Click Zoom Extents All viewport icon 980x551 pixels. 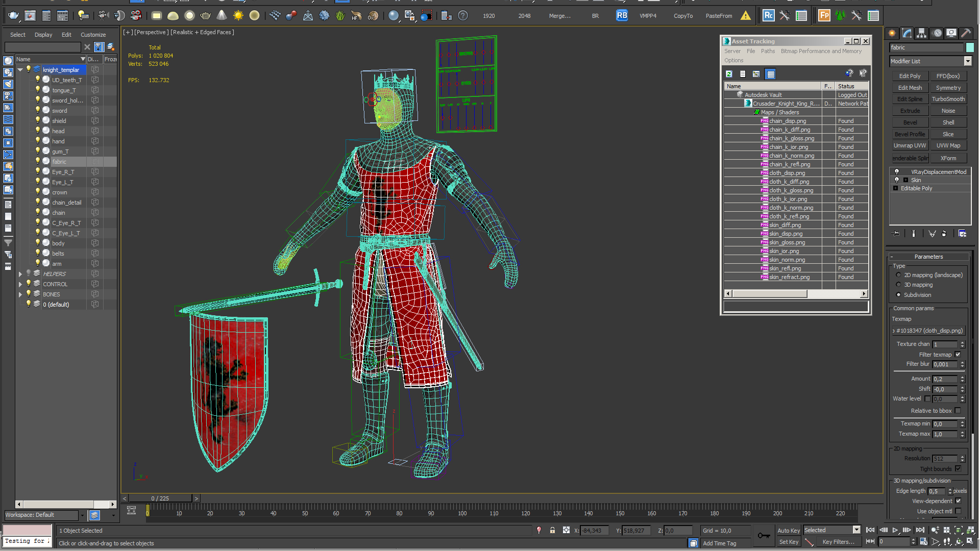[970, 531]
